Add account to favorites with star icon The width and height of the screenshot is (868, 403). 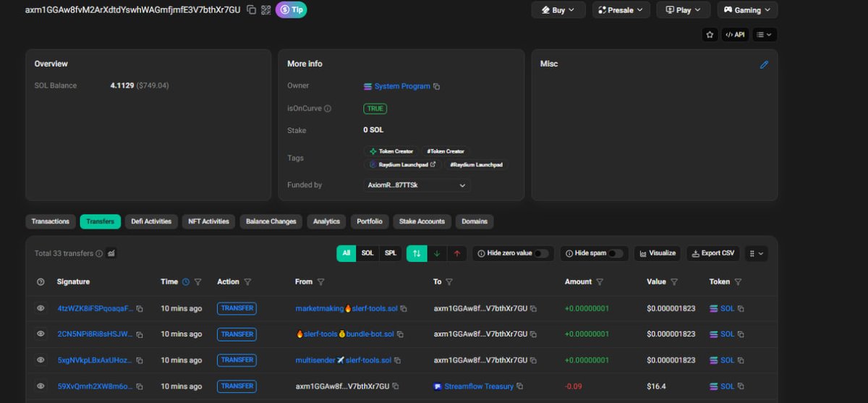pyautogui.click(x=710, y=34)
